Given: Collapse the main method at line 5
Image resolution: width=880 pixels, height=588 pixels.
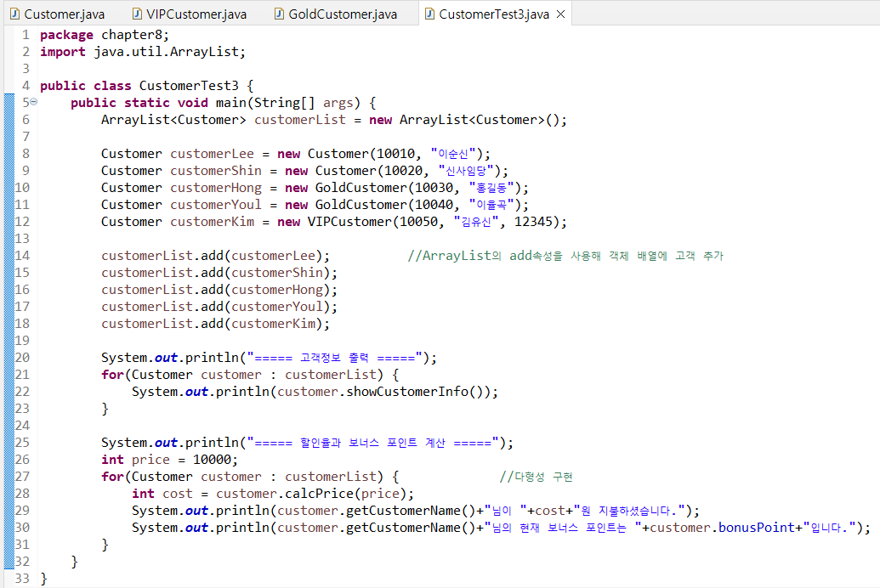Looking at the screenshot, I should (33, 103).
